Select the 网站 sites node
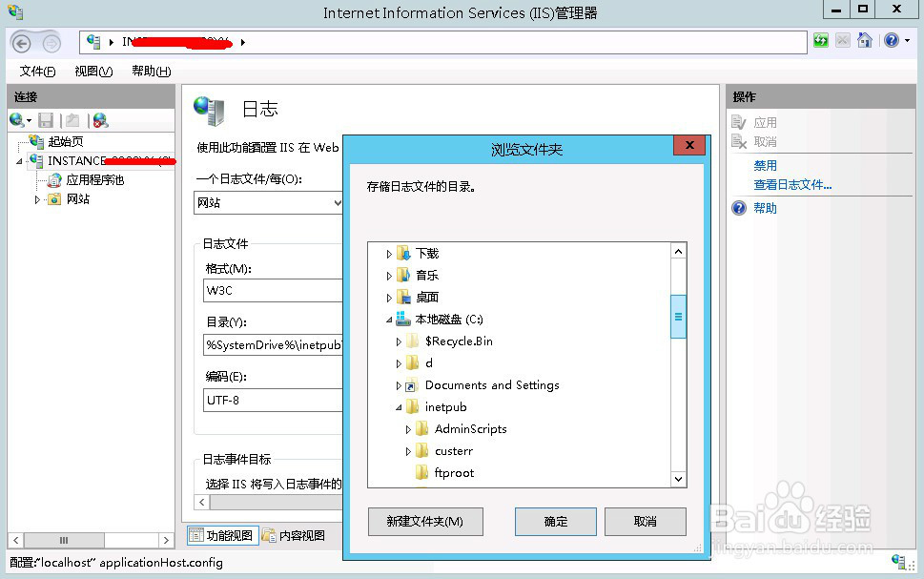The height and width of the screenshot is (579, 924). 78,199
